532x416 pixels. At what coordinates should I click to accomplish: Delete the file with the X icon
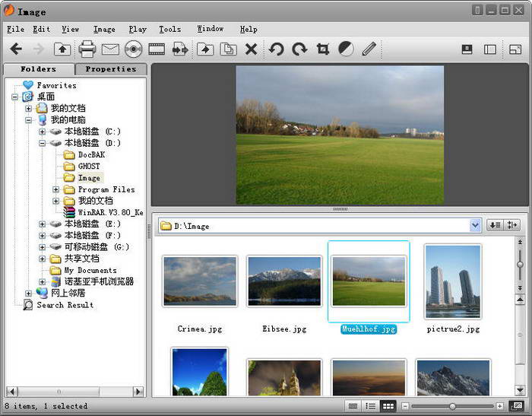point(252,49)
